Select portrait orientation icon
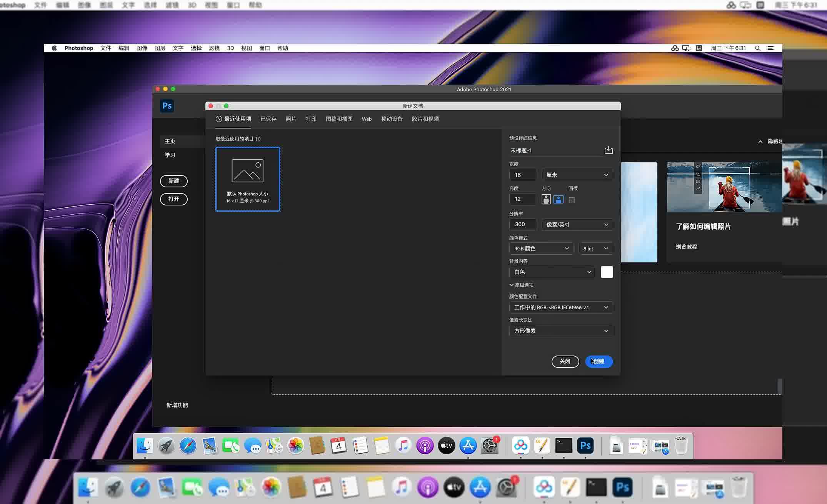 (546, 199)
